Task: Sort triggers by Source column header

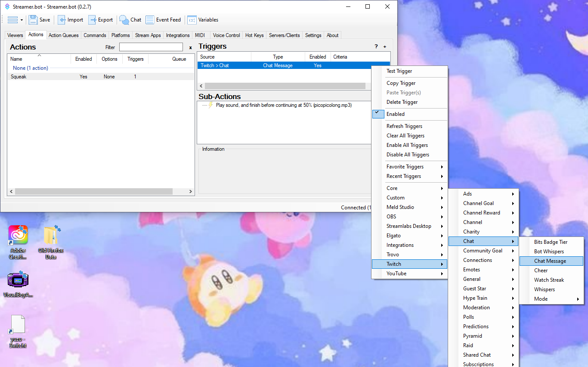Action: click(x=224, y=57)
